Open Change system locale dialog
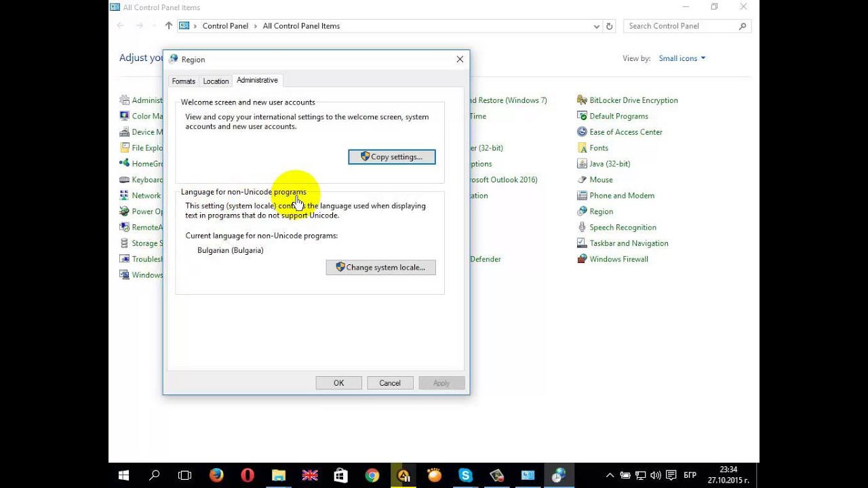 pos(380,267)
